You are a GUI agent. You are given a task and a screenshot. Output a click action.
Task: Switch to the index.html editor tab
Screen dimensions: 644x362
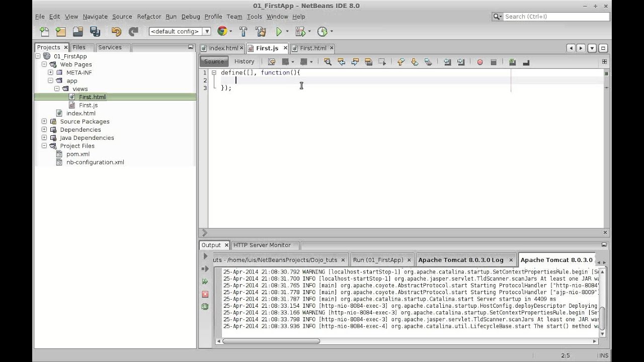(x=222, y=48)
